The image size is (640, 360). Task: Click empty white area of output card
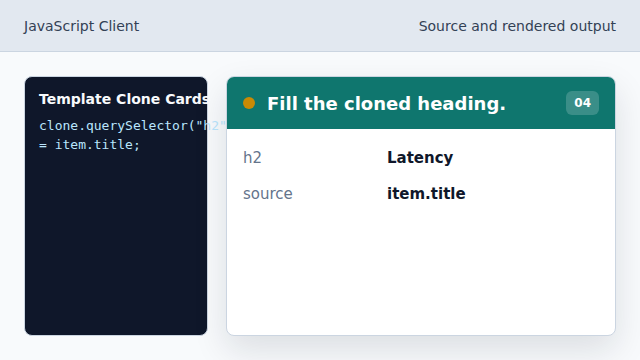coord(421,269)
